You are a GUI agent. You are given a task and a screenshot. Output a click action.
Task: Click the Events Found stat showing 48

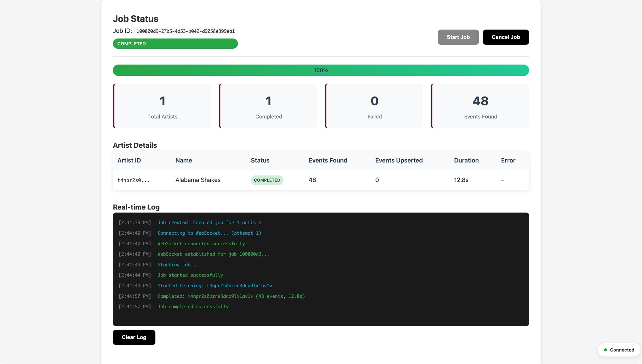pos(480,106)
